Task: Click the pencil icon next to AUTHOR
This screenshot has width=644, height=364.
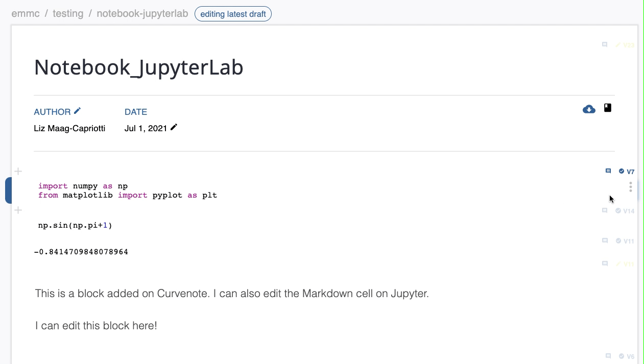Action: (x=77, y=111)
